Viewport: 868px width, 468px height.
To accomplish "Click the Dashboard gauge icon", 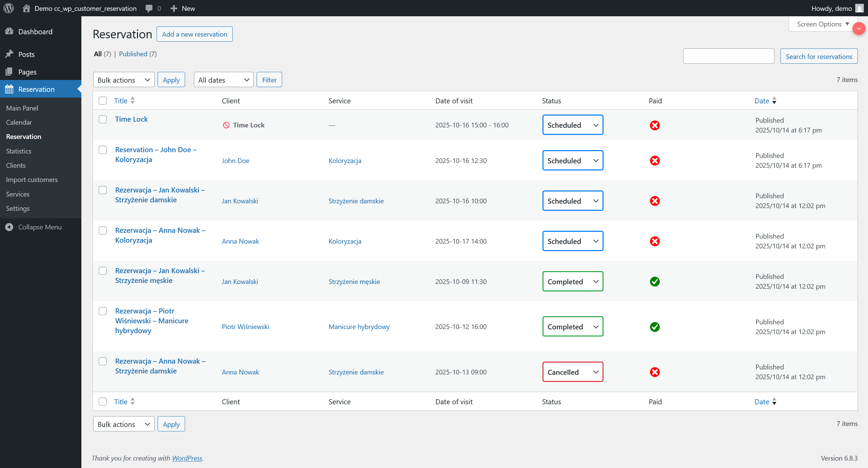I will pyautogui.click(x=9, y=32).
